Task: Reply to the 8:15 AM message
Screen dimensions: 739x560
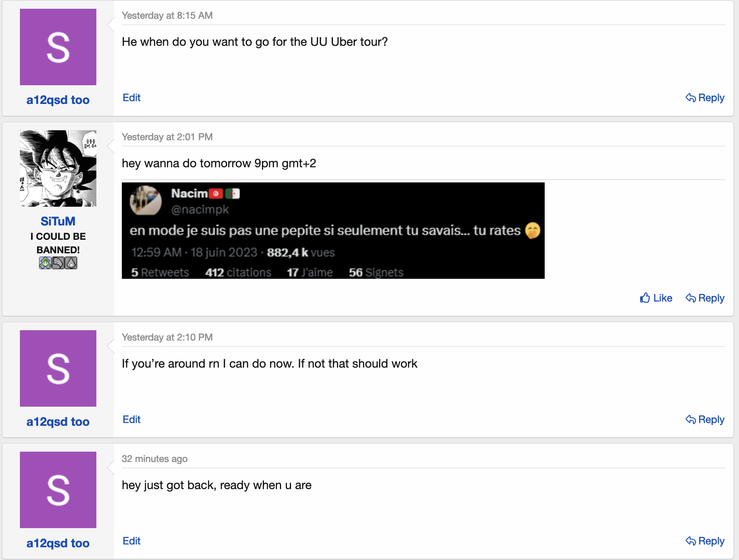Action: 705,98
